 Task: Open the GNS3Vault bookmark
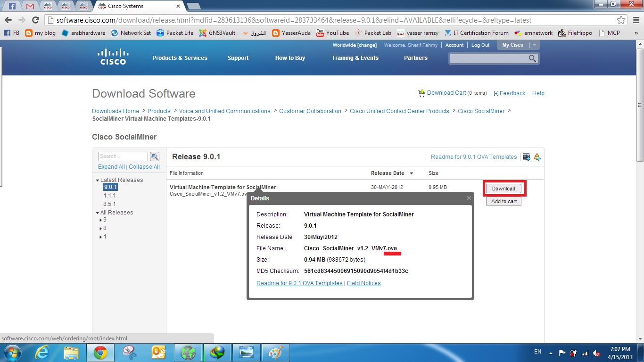point(217,33)
